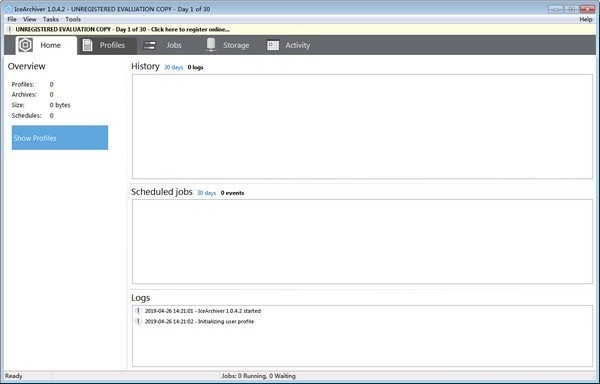The height and width of the screenshot is (384, 600).
Task: Click info icon of 'Initializing user profile' log
Action: point(138,321)
